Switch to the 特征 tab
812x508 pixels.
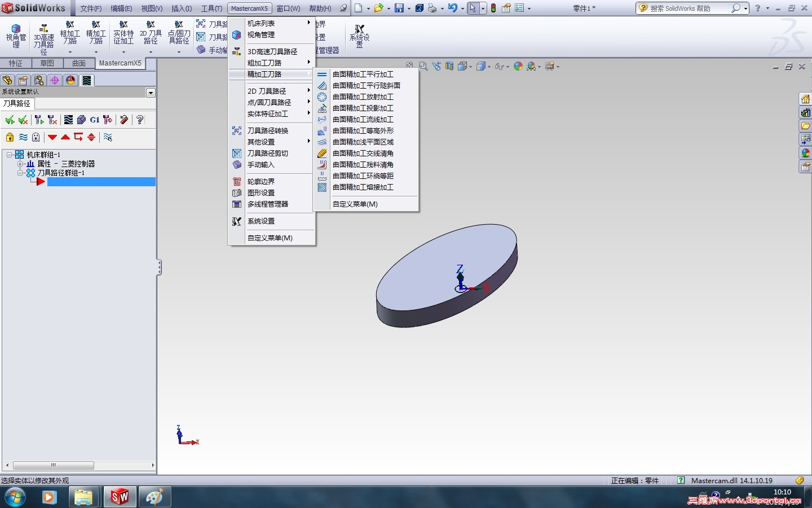point(16,63)
